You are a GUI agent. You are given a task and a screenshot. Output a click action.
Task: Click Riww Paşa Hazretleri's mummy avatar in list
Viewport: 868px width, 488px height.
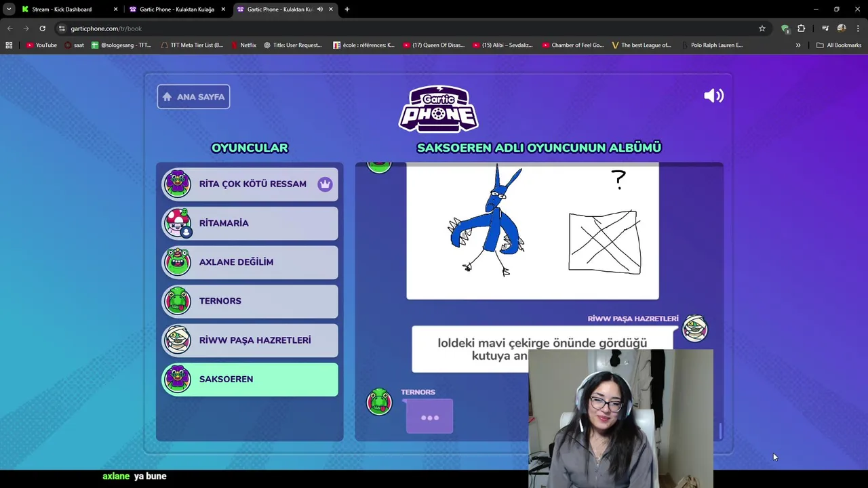tap(178, 340)
